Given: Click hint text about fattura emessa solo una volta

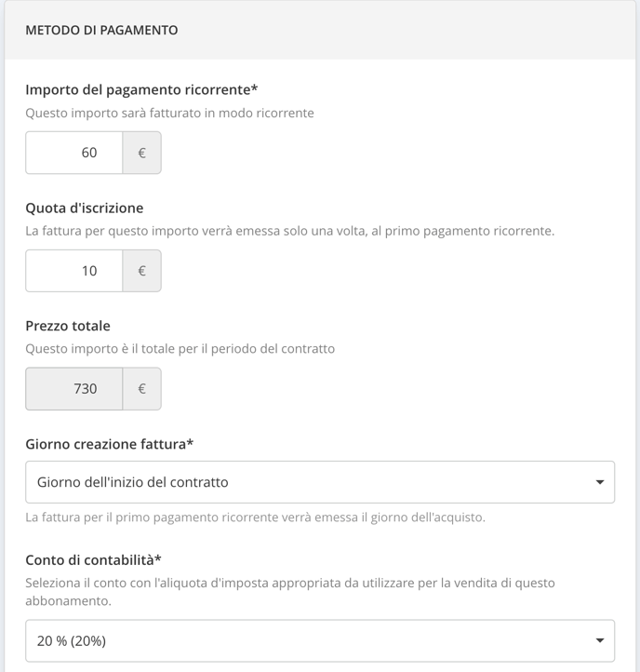Looking at the screenshot, I should coord(290,231).
